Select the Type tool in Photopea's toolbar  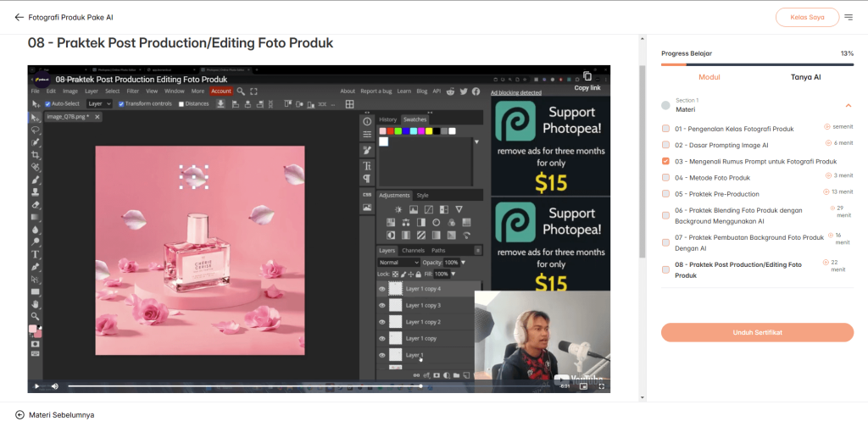click(36, 254)
